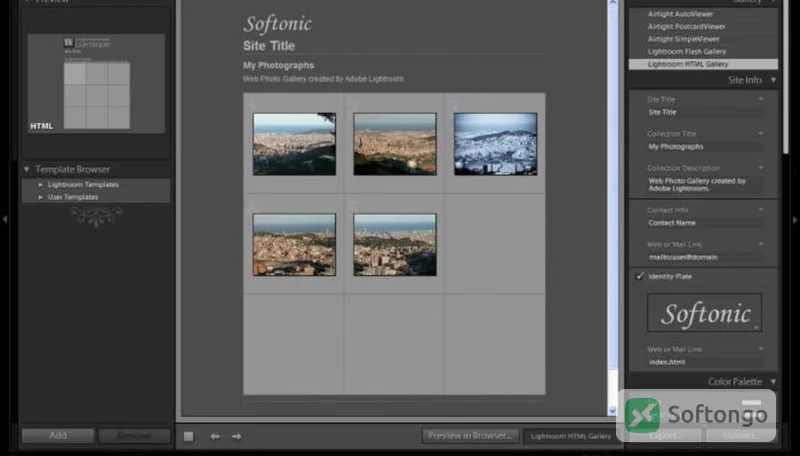Click My Photographs heading in preview

(279, 65)
